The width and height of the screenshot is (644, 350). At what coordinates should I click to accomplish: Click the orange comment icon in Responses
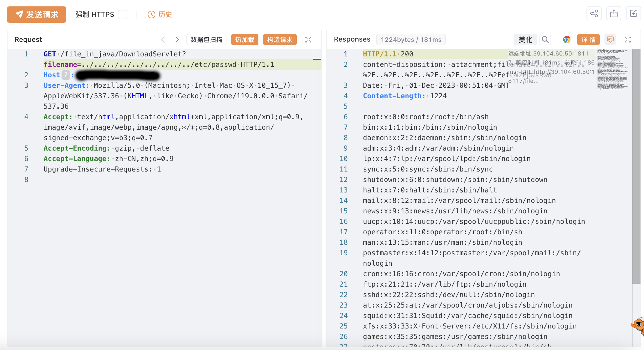click(x=610, y=40)
